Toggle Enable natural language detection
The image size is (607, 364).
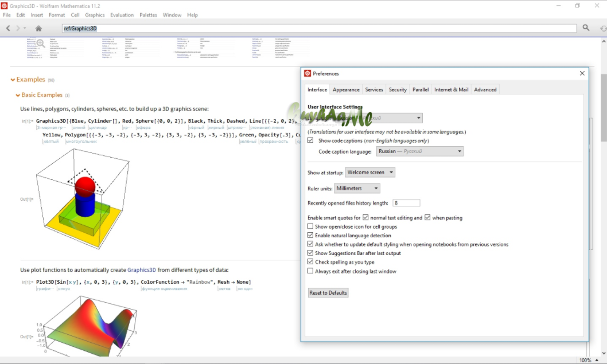[310, 235]
